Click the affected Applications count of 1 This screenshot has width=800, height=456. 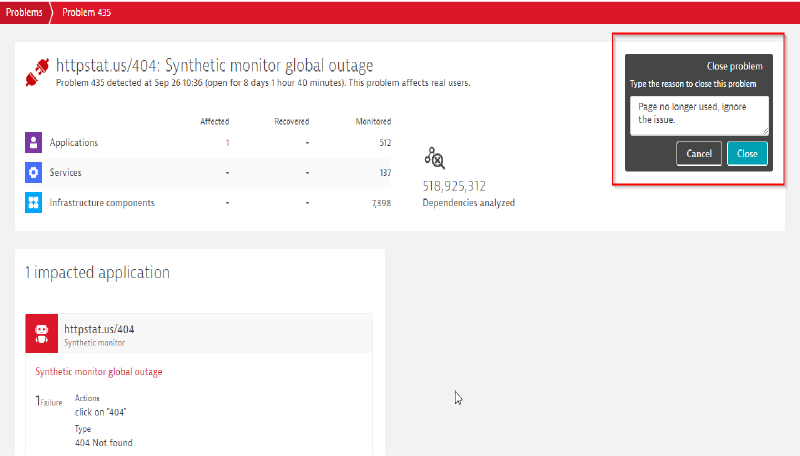(227, 143)
